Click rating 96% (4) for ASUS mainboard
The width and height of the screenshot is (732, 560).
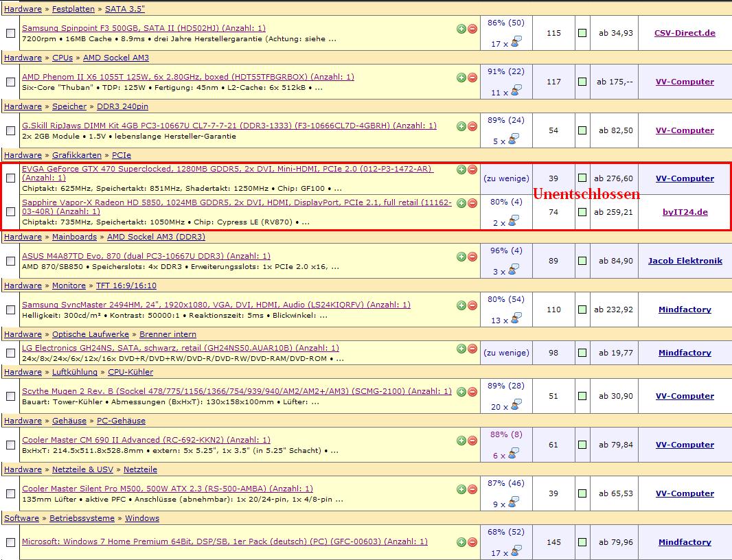[x=506, y=250]
